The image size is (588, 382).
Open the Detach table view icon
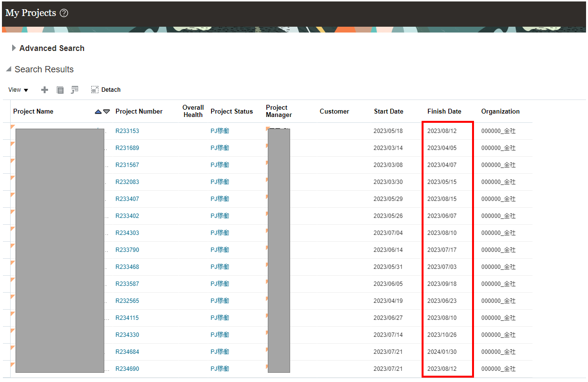(x=95, y=89)
